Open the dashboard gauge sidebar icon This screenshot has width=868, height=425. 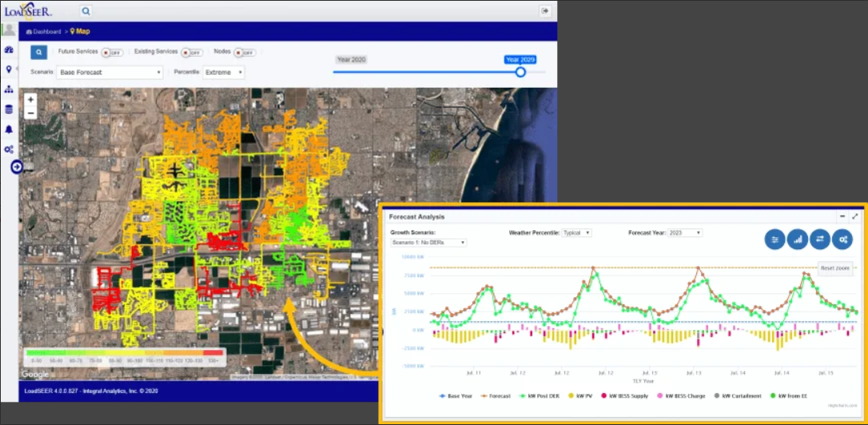[9, 50]
